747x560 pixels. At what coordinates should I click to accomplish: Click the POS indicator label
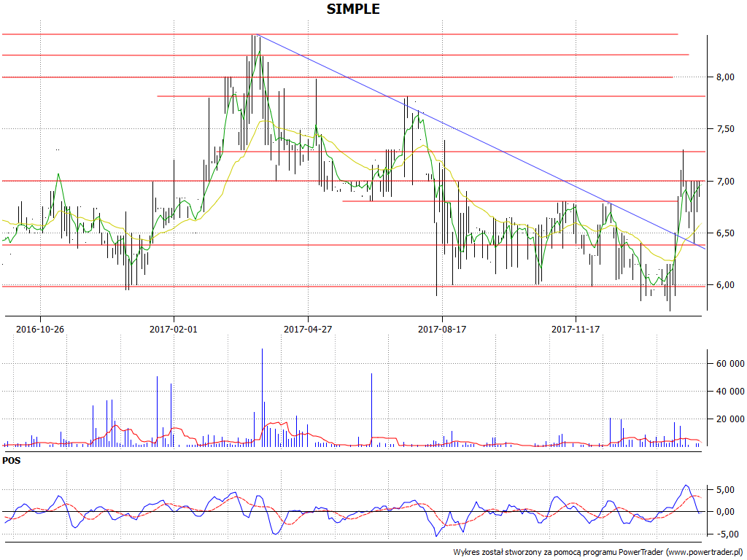pos(12,461)
